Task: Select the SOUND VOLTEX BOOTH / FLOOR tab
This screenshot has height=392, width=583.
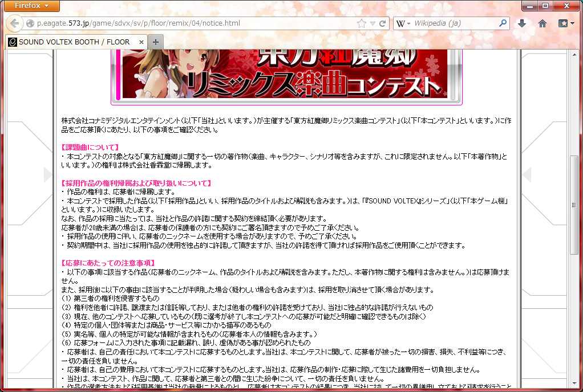Action: 74,42
